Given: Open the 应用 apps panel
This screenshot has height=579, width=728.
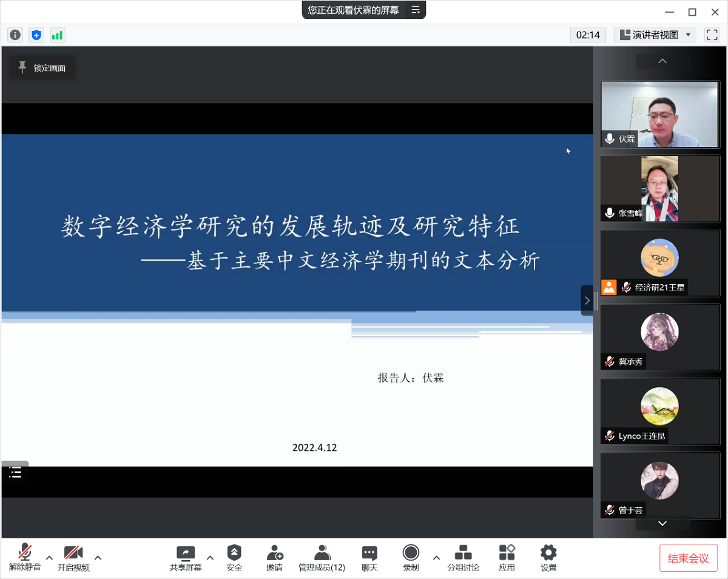Looking at the screenshot, I should click(507, 557).
